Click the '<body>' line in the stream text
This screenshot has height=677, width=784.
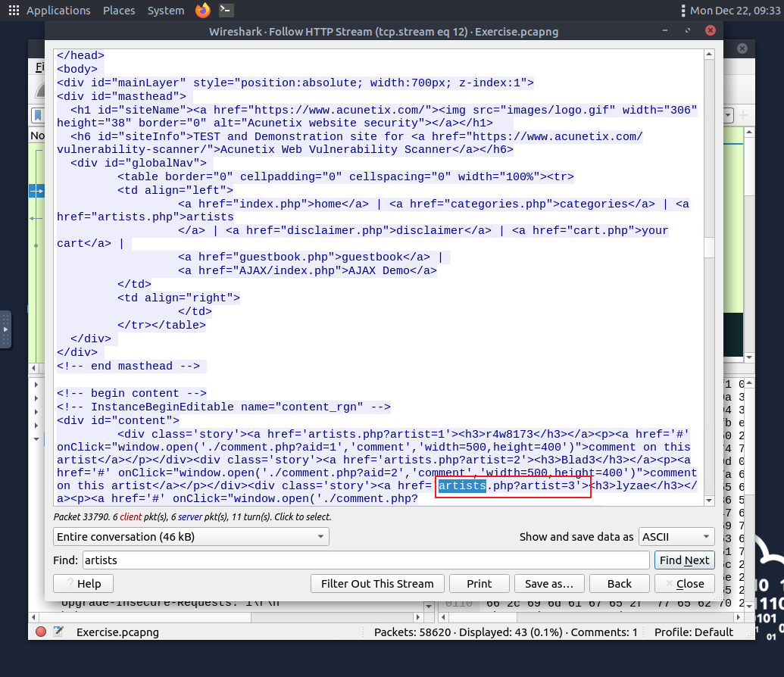coord(77,69)
